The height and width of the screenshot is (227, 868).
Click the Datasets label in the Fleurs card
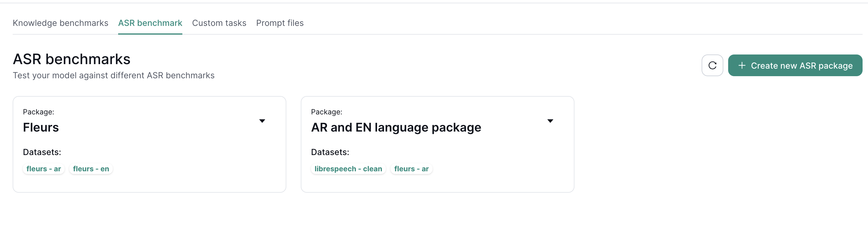tap(42, 152)
